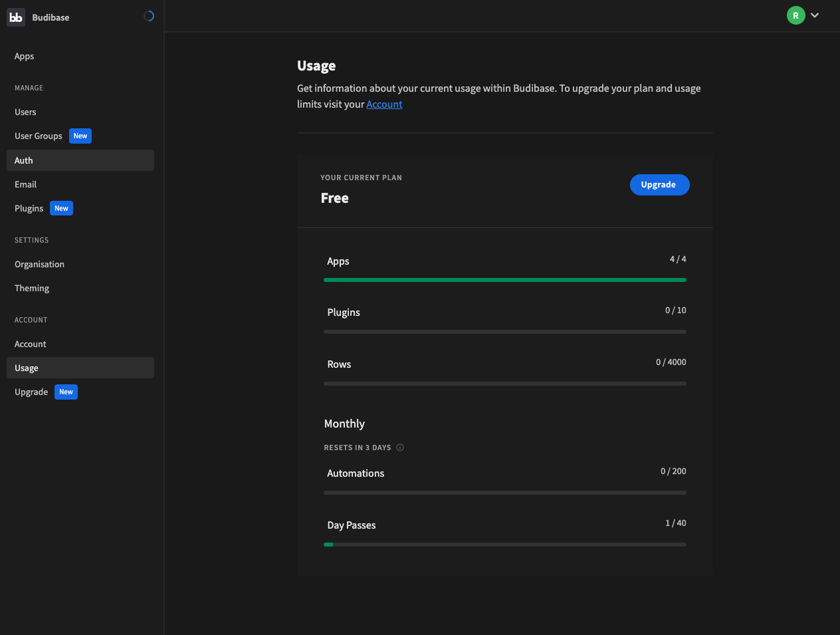Click the 'Usage' page heading
840x635 pixels.
(x=316, y=66)
